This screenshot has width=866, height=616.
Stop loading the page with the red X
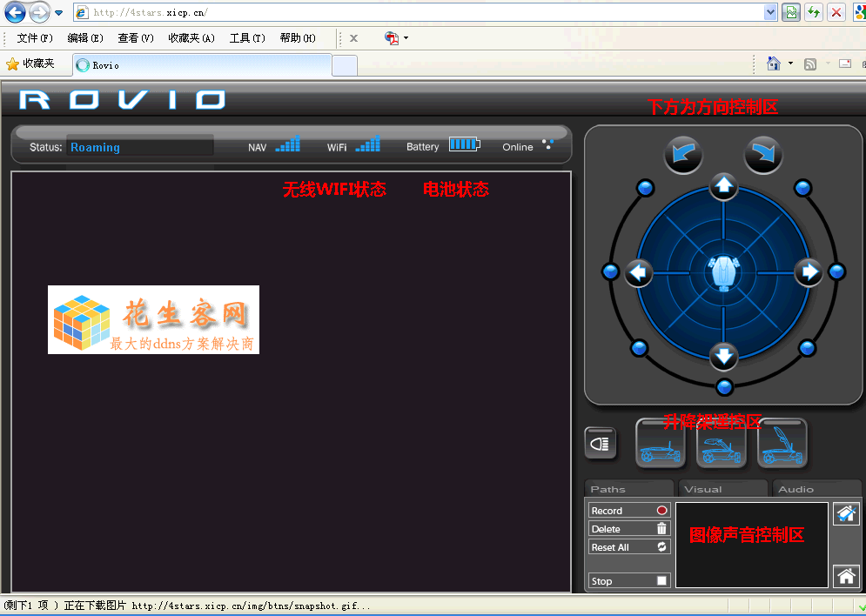click(836, 13)
